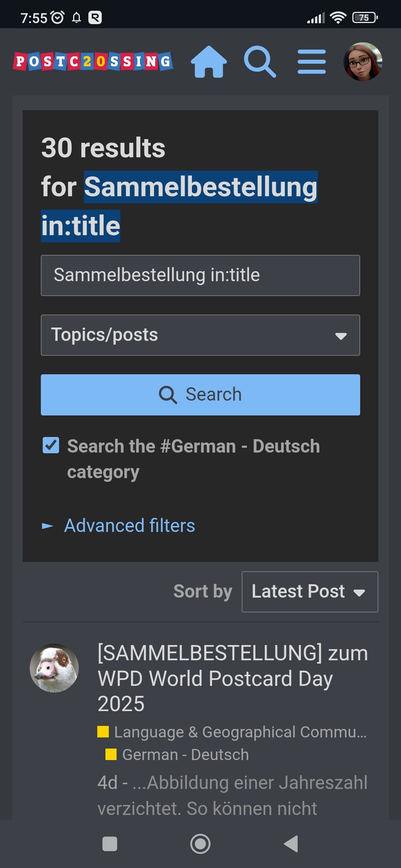Click the yellow German - Deutsch category badge
The height and width of the screenshot is (868, 401).
click(111, 754)
